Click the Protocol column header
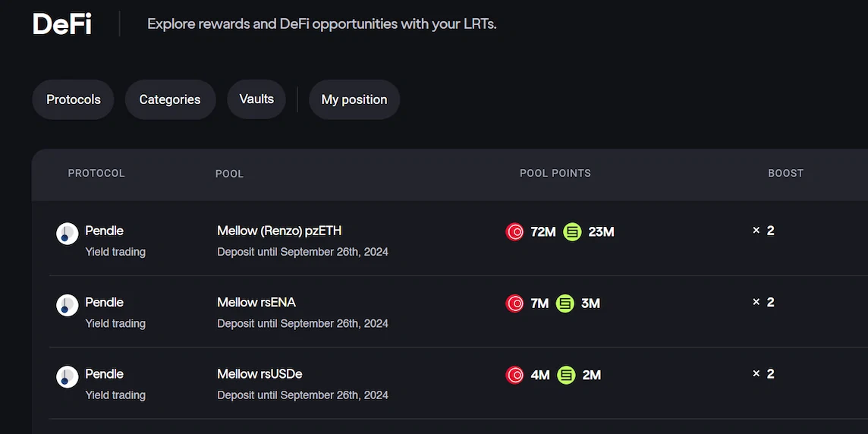This screenshot has width=868, height=434. click(x=96, y=173)
